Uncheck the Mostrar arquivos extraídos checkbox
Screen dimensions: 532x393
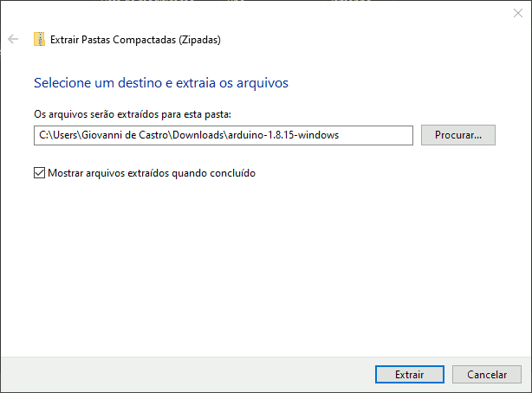point(39,173)
